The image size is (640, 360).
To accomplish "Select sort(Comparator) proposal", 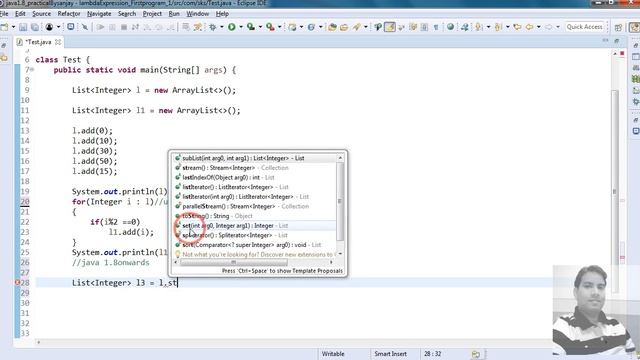I will (x=255, y=245).
